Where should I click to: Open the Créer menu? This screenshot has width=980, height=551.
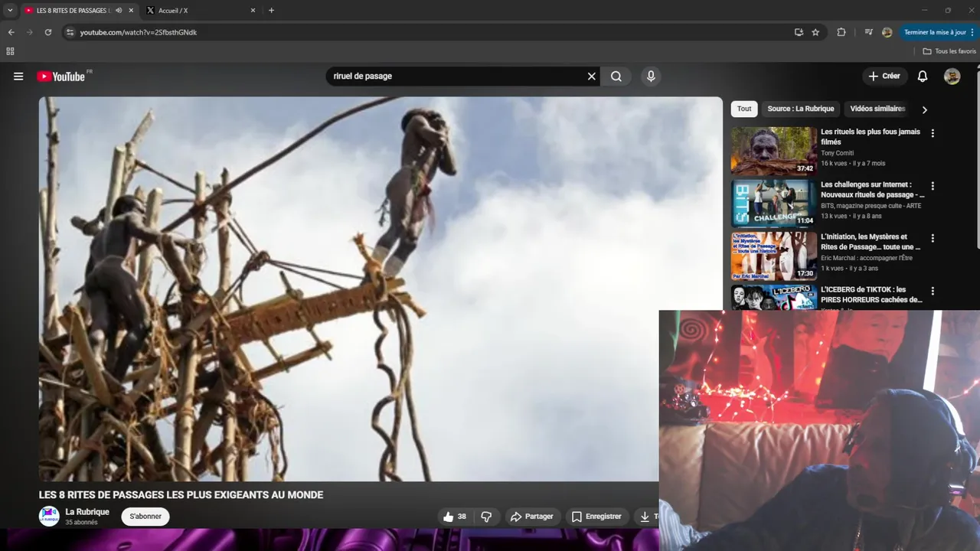tap(885, 77)
